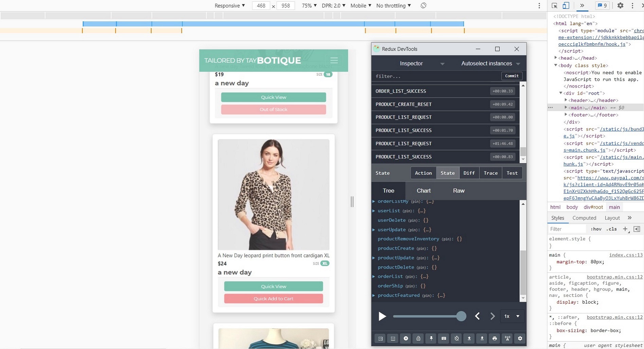The width and height of the screenshot is (644, 349).
Task: Expand the head element in DOM tree
Action: click(556, 58)
